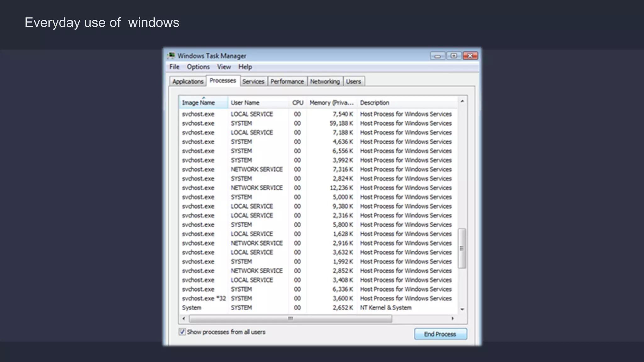The height and width of the screenshot is (362, 644).
Task: Switch to the Users tab
Action: [354, 81]
